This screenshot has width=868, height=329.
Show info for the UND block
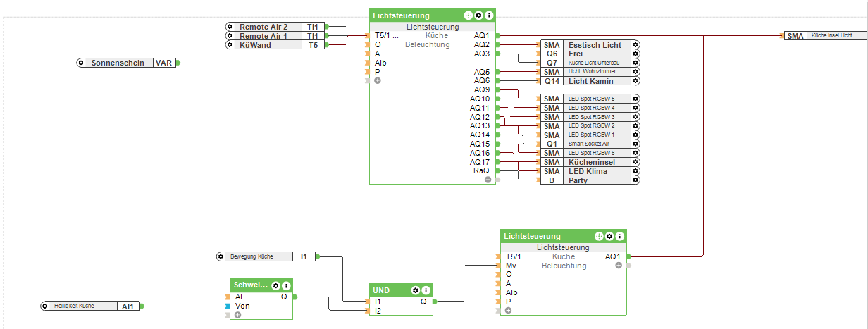pos(426,290)
